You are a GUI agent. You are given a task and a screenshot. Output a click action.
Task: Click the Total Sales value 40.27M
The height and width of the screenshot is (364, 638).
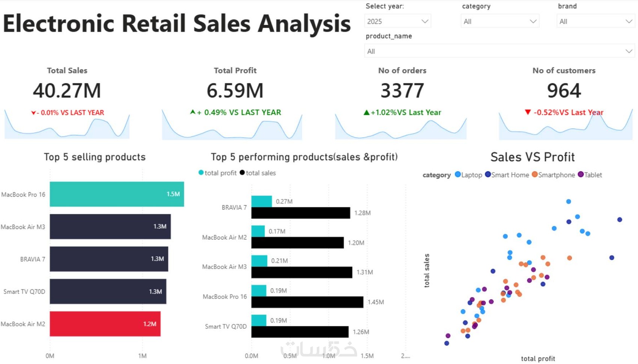click(x=67, y=90)
